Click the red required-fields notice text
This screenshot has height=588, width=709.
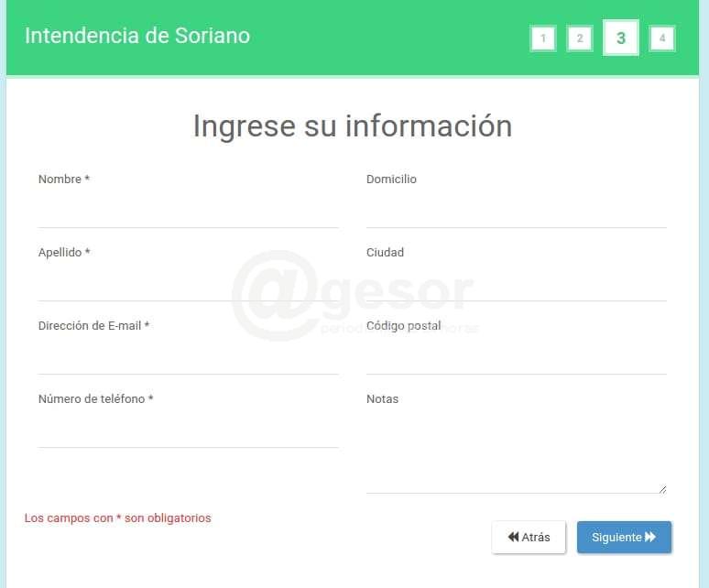pos(117,518)
